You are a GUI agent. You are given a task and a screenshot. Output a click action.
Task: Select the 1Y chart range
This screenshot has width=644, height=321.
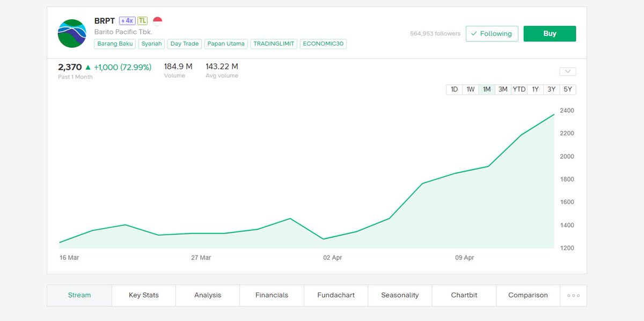535,90
